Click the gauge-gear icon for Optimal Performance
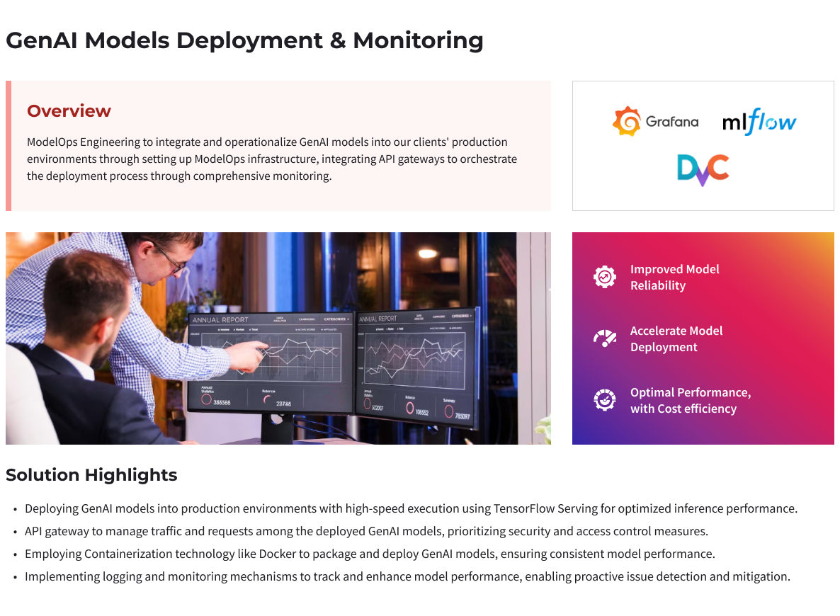 (x=604, y=400)
